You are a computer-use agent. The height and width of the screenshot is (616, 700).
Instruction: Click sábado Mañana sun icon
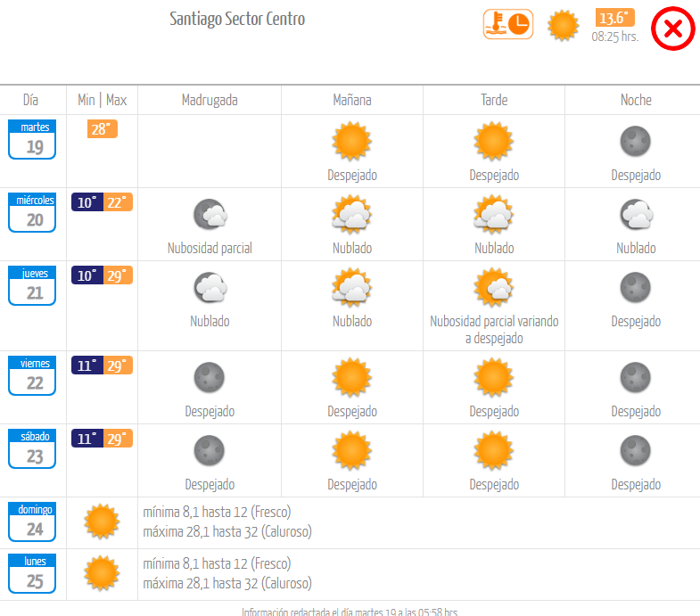point(352,450)
